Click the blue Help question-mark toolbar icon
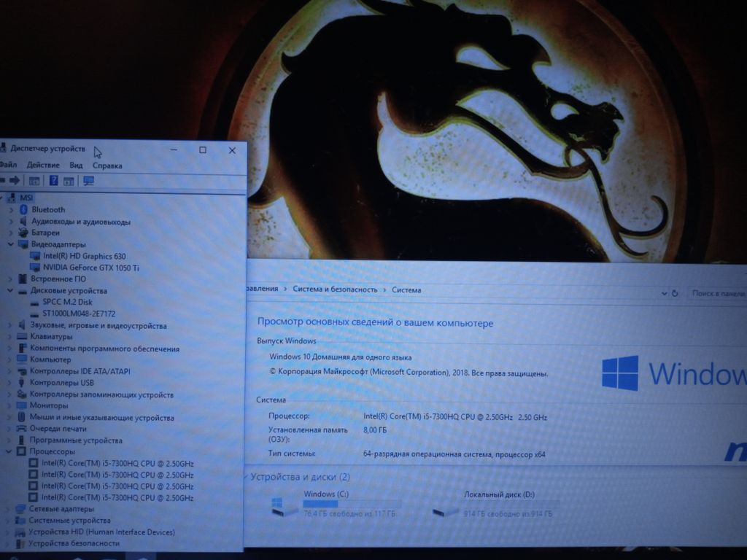This screenshot has height=560, width=747. (x=53, y=180)
